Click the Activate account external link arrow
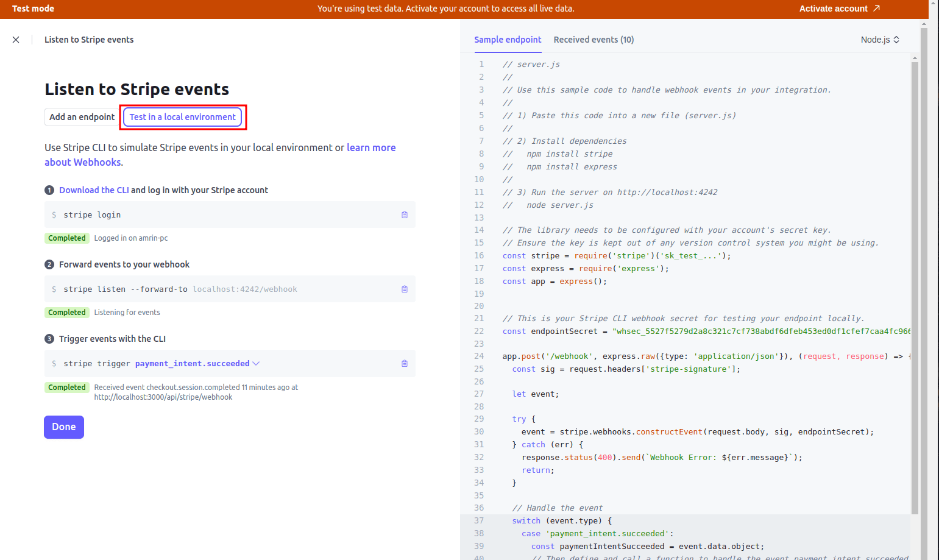This screenshot has height=560, width=939. [x=877, y=9]
